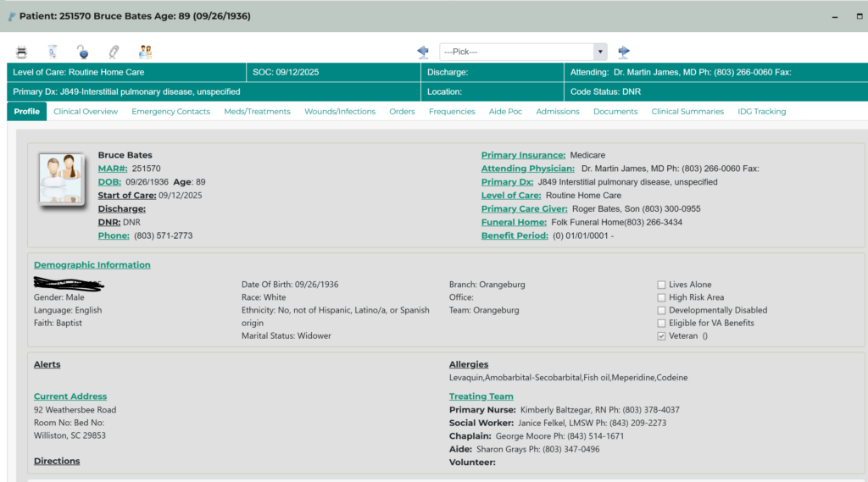Toggle the Lives Alone checkbox
The image size is (868, 482).
click(661, 285)
